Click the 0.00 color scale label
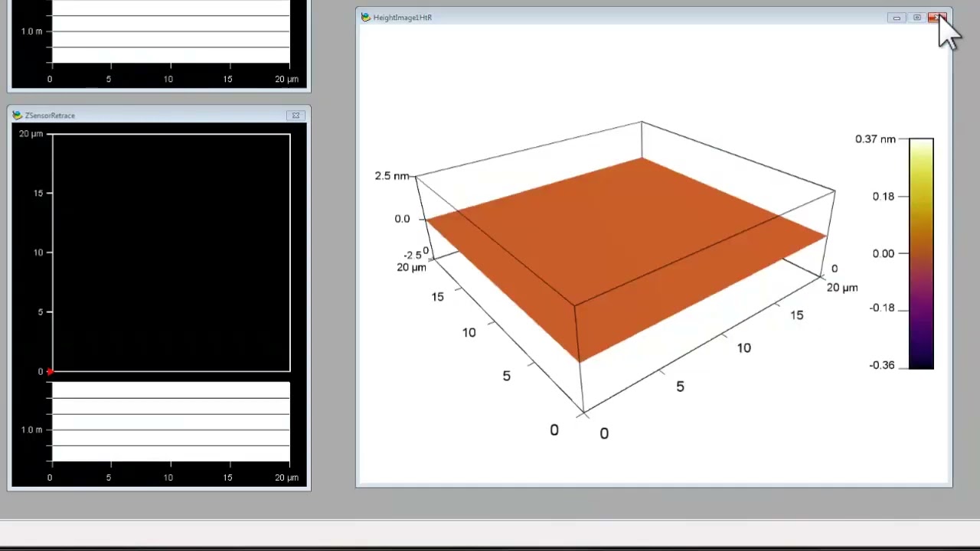The height and width of the screenshot is (551, 980). (x=884, y=253)
